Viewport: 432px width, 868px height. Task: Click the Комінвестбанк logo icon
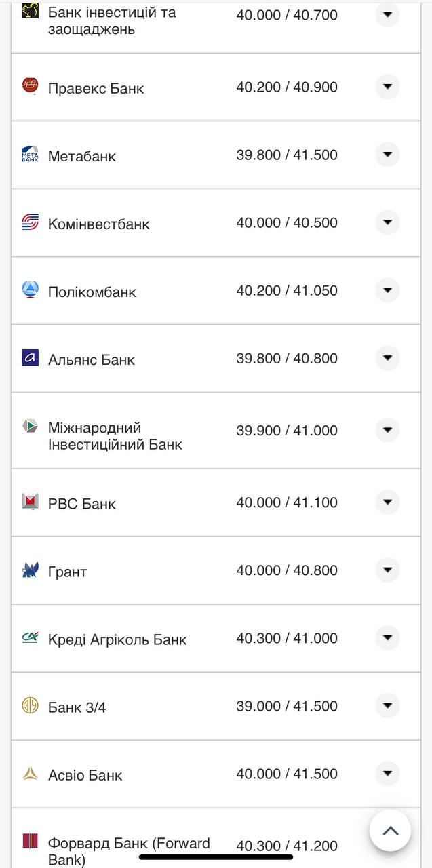pos(30,222)
